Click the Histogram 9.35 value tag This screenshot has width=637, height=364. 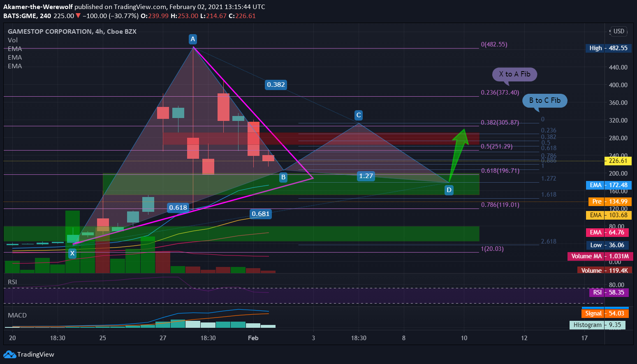click(598, 325)
